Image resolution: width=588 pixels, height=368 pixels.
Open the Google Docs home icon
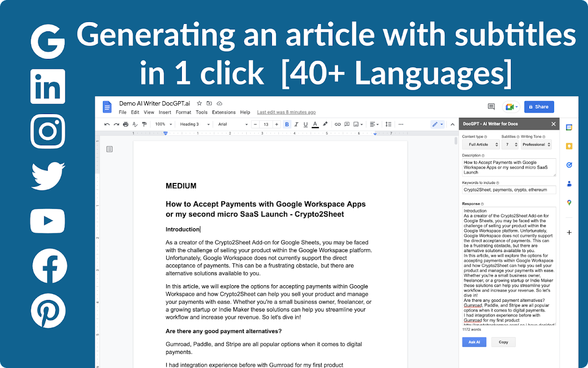[x=107, y=107]
